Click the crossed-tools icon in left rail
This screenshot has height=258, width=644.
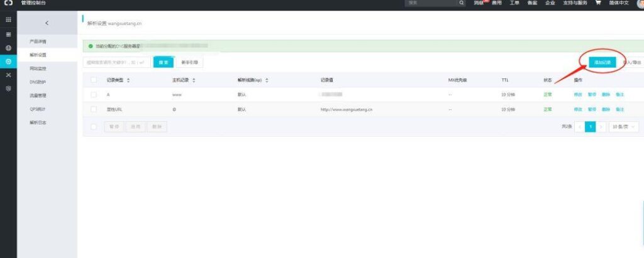point(8,75)
